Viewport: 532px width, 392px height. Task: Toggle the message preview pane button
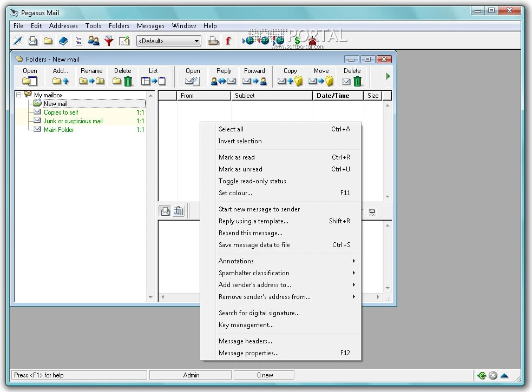click(165, 211)
